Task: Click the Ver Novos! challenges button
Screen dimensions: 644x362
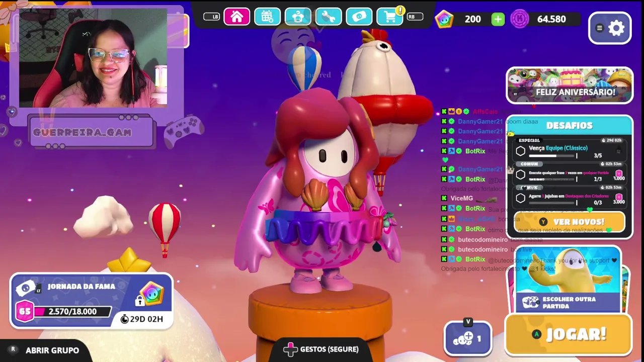Action: click(x=570, y=222)
